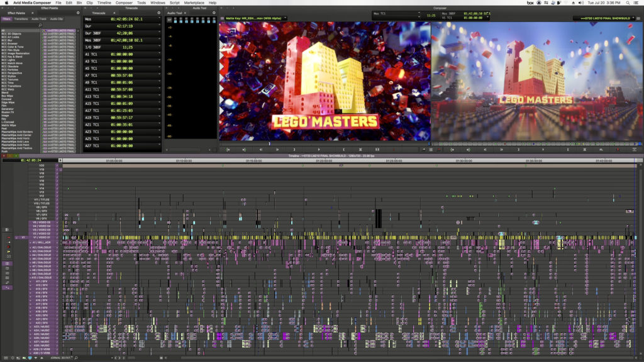Step forward one frame in source monitor
Viewport: 644px width, 362px height.
click(x=277, y=150)
